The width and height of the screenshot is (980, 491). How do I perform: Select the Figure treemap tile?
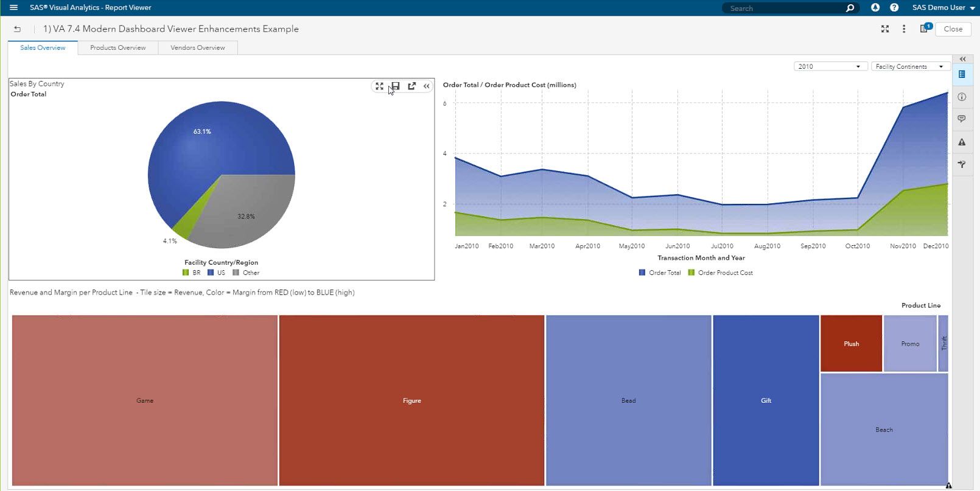pos(411,400)
